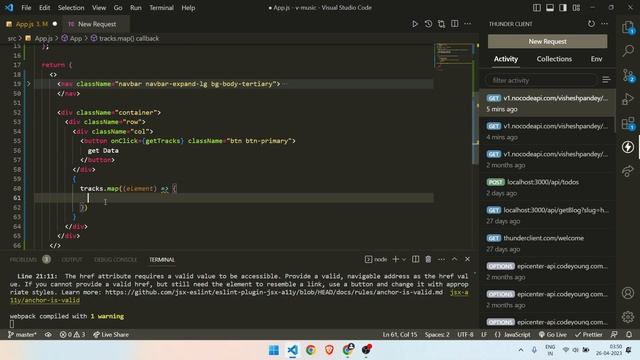Switch to the App.js editor tab

click(31, 24)
